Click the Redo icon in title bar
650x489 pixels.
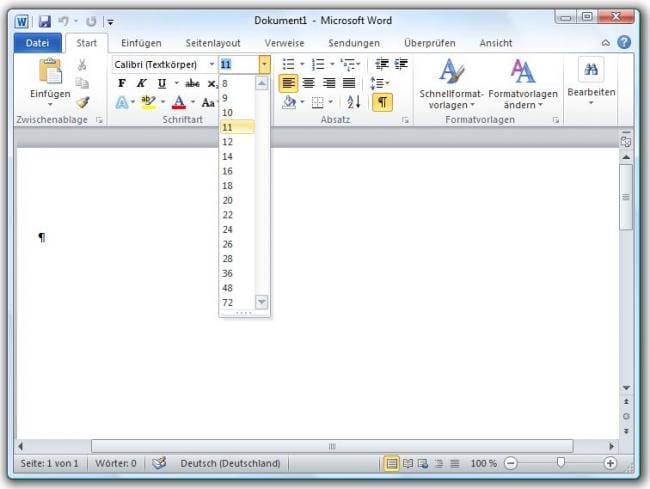click(x=91, y=21)
